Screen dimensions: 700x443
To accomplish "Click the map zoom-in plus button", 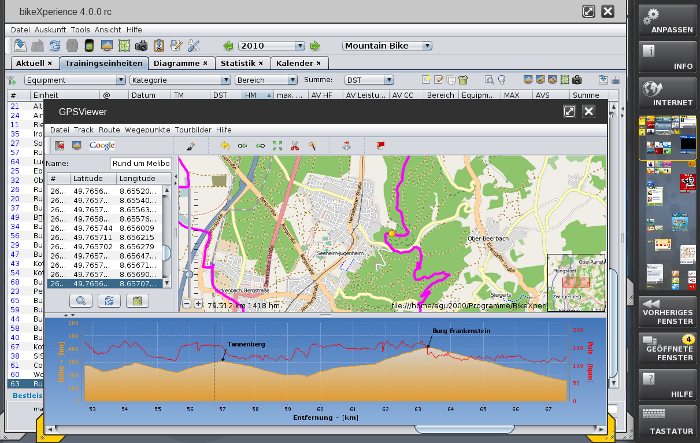I will click(x=198, y=304).
